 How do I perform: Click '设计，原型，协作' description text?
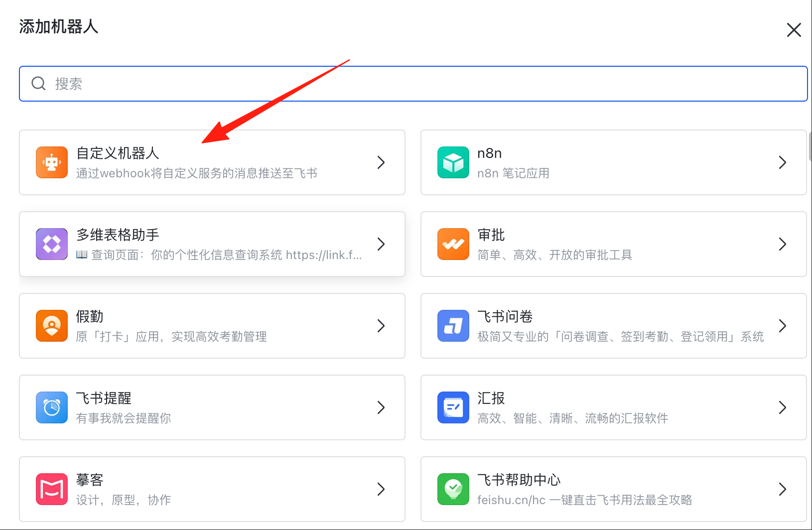(124, 500)
